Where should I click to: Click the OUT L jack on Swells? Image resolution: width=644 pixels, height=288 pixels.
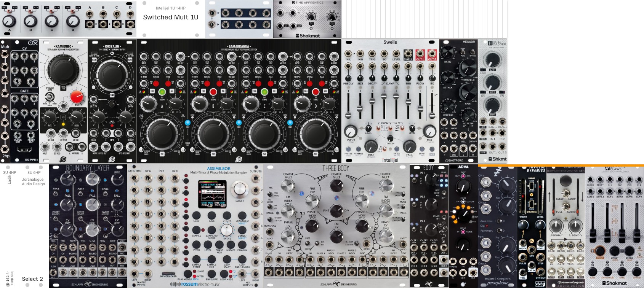420,54
